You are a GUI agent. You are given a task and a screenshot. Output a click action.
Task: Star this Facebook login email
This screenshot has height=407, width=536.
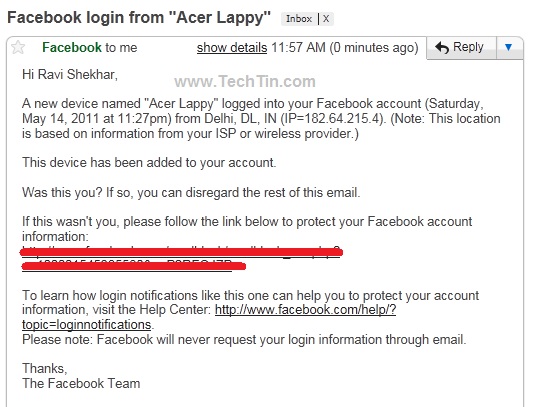(18, 47)
